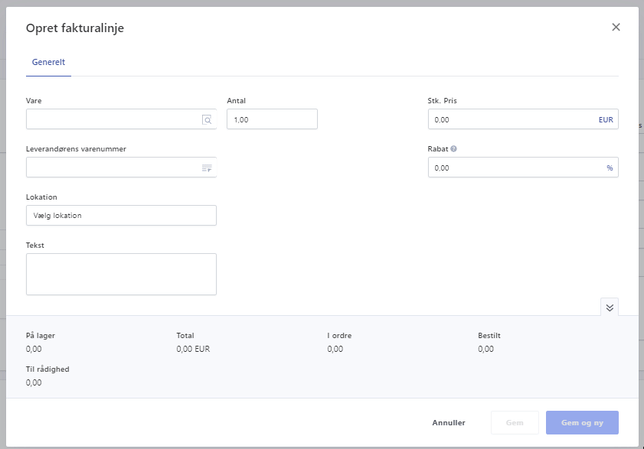Click the percent symbol in Rabat field
Viewport: 644px width, 449px height.
[609, 168]
